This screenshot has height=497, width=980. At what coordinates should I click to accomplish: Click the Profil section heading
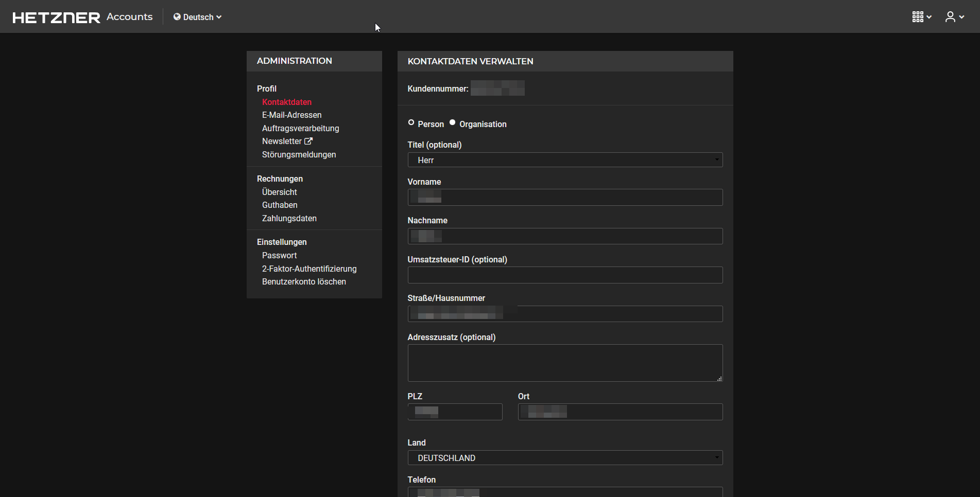267,88
